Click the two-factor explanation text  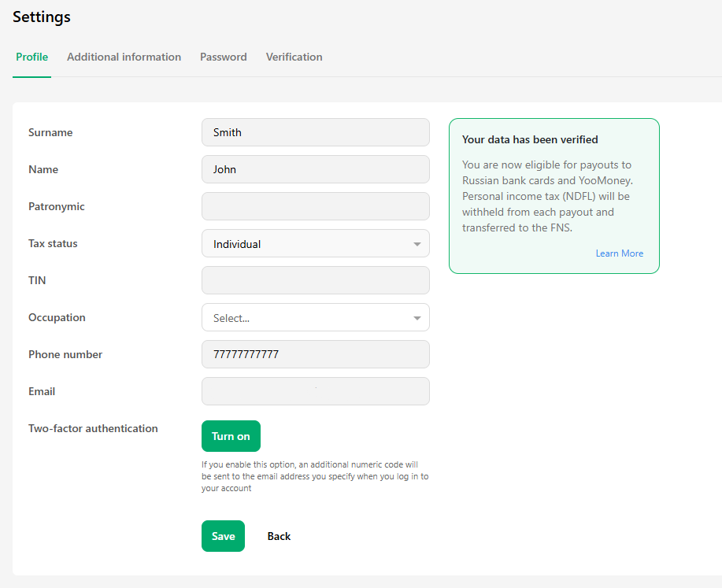coord(315,476)
